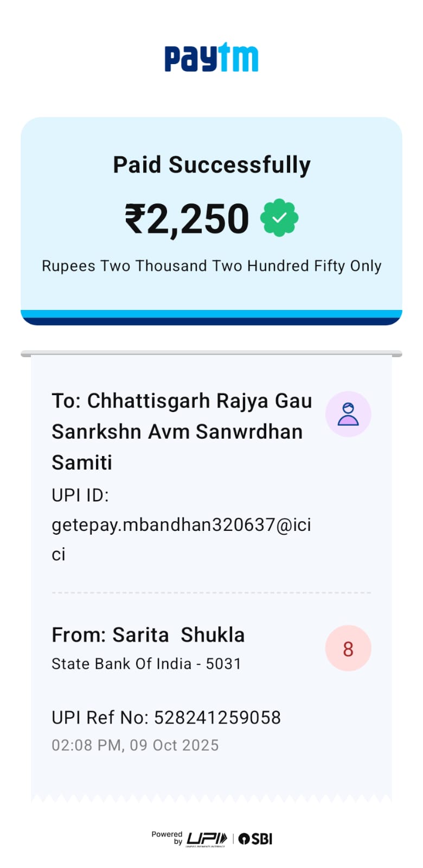Click the SBI logo in the footer
Viewport: 423px width, 868px height.
click(x=255, y=839)
